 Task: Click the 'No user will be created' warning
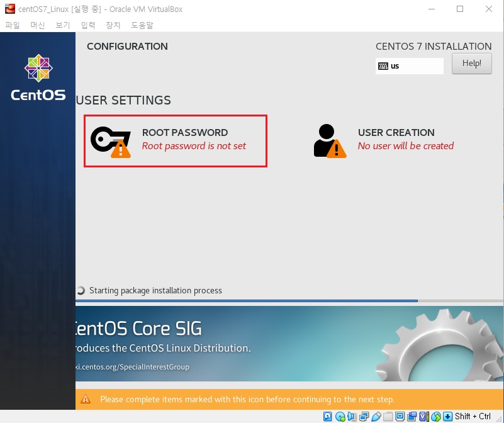pos(406,146)
